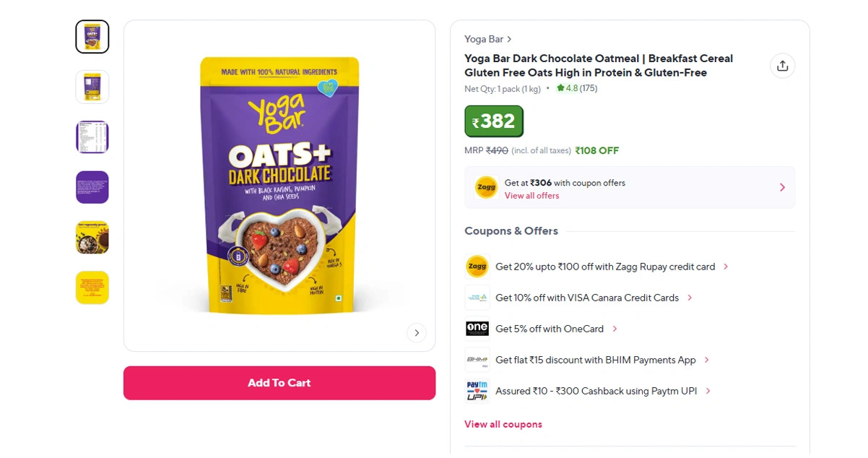Expand the Paytm UPI cashback offer details
The image size is (868, 458).
708,391
